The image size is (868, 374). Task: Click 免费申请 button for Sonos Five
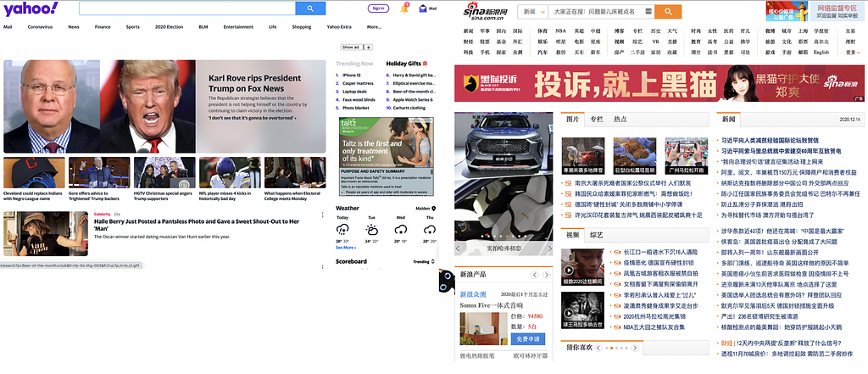point(527,339)
